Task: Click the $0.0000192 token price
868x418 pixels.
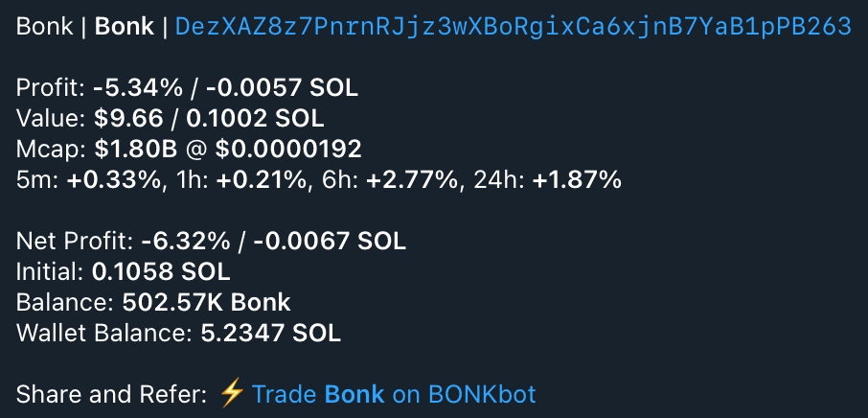Action: point(288,150)
